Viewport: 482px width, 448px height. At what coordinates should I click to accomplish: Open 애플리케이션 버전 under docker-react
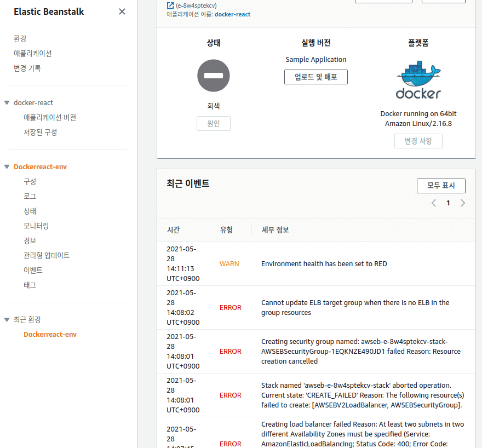pyautogui.click(x=50, y=117)
